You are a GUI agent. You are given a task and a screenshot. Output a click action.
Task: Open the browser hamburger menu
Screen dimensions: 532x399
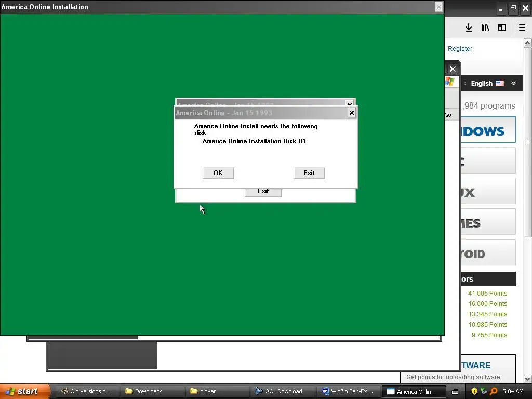point(522,28)
